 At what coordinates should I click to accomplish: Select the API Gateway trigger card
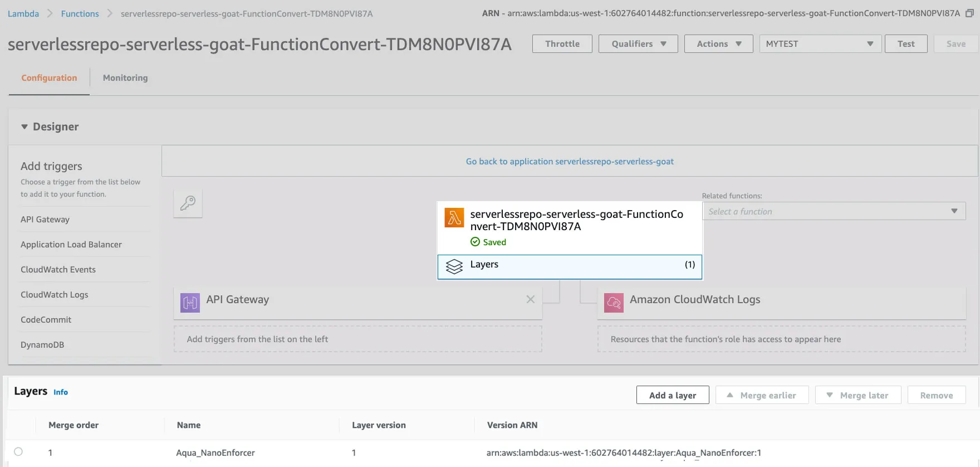(x=358, y=303)
